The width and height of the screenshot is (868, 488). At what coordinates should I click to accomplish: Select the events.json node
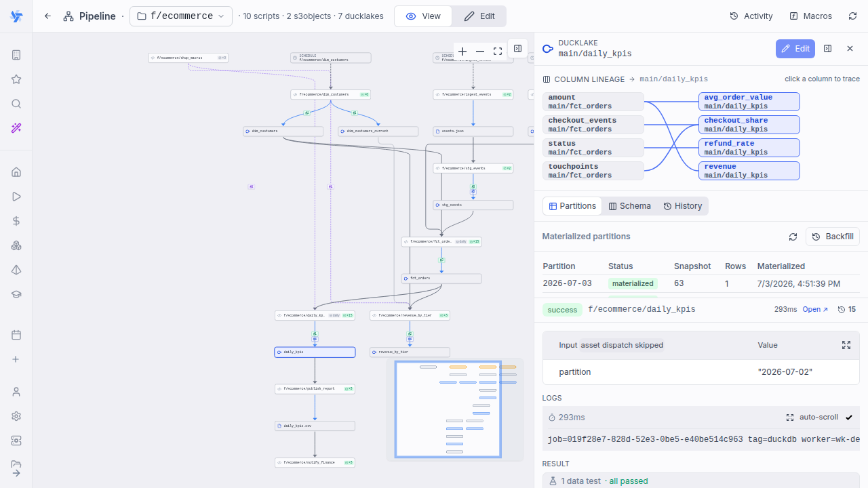tap(473, 131)
